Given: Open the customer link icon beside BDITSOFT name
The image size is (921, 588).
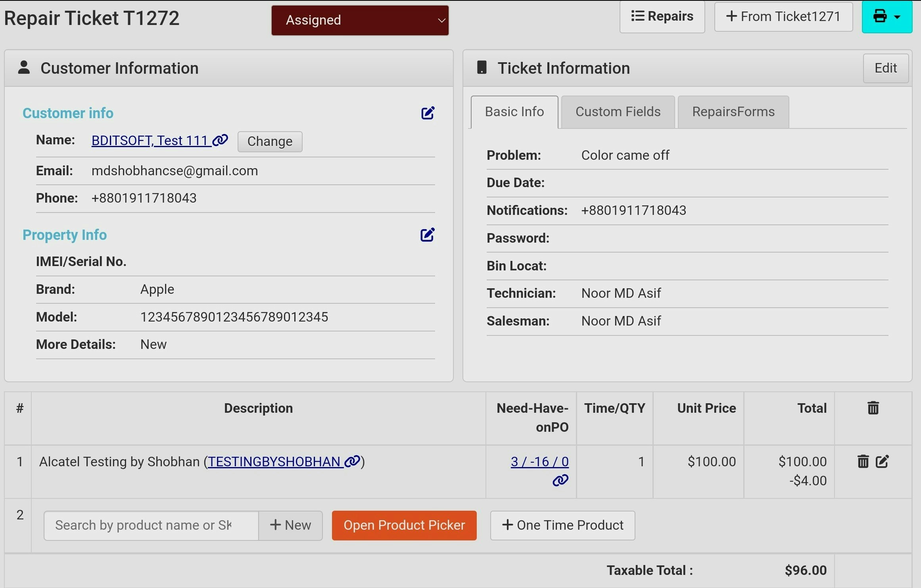Looking at the screenshot, I should coord(219,140).
